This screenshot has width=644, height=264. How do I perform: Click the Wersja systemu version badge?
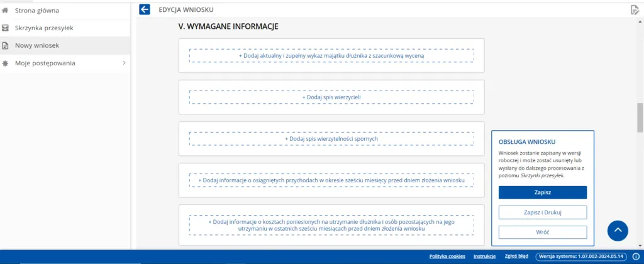point(581,256)
